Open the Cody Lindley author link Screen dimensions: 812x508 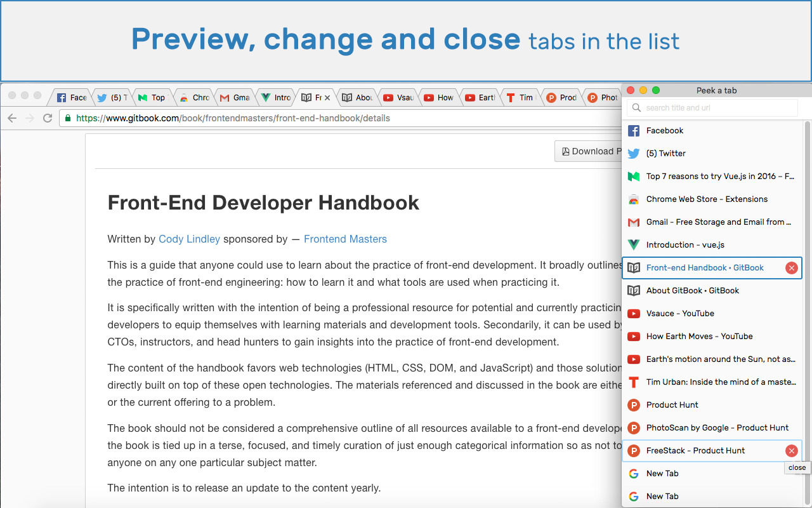(x=189, y=239)
